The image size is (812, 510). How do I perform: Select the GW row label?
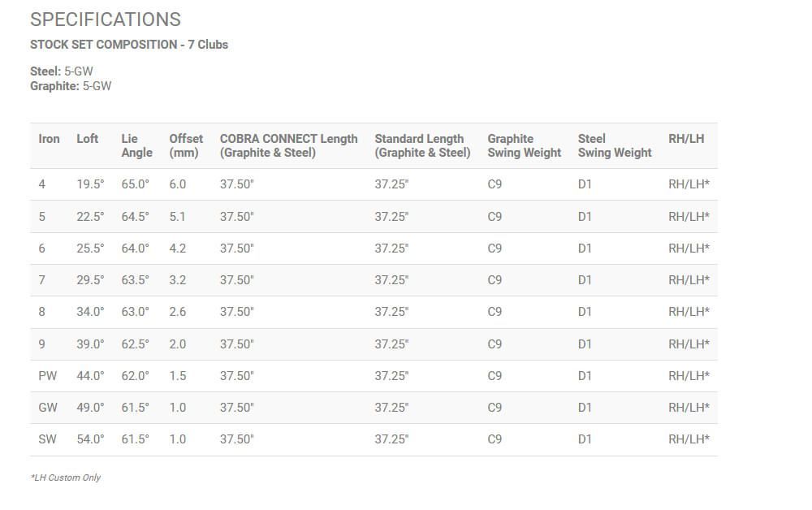(x=48, y=408)
